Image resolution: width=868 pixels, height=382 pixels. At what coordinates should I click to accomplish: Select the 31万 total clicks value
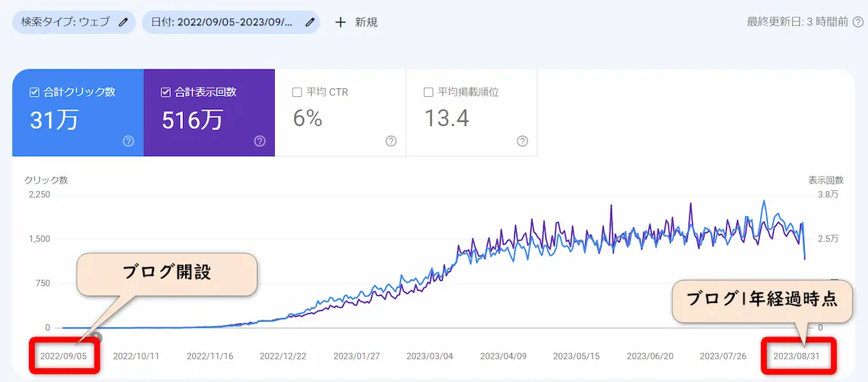coord(54,119)
